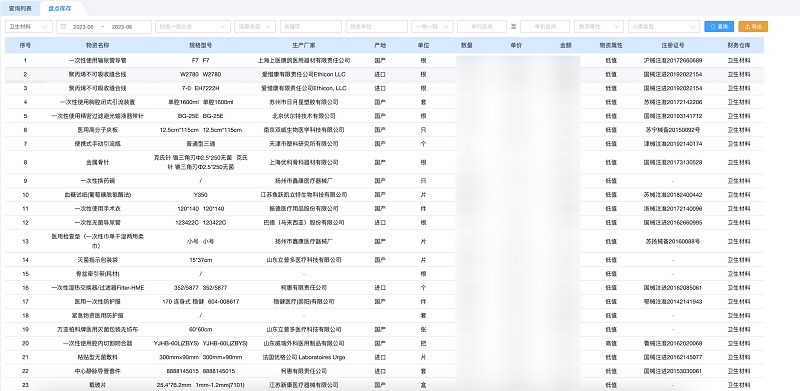The width and height of the screenshot is (800, 391).
Task: Click the 物资属性 column header
Action: pos(611,45)
